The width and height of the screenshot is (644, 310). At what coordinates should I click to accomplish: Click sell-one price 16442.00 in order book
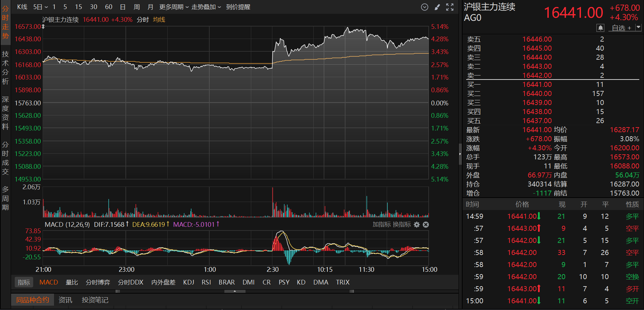537,75
